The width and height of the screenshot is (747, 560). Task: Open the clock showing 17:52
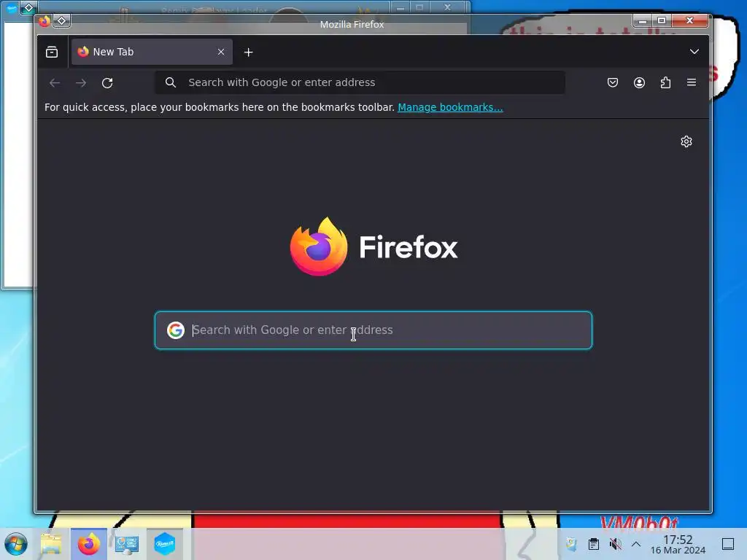pyautogui.click(x=678, y=544)
